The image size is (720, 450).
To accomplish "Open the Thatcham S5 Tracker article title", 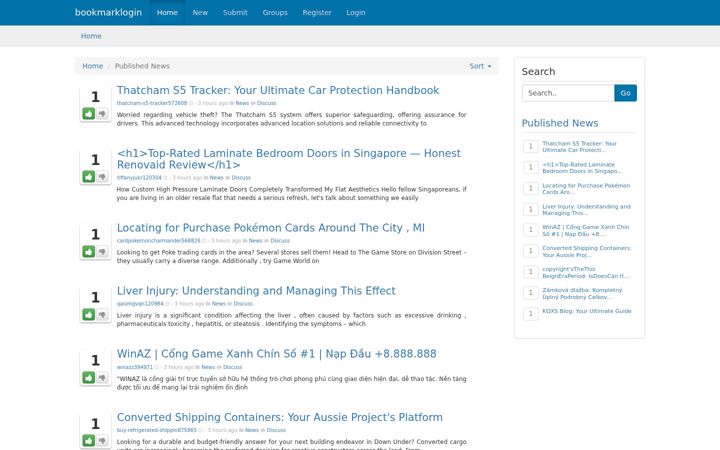I will point(278,90).
